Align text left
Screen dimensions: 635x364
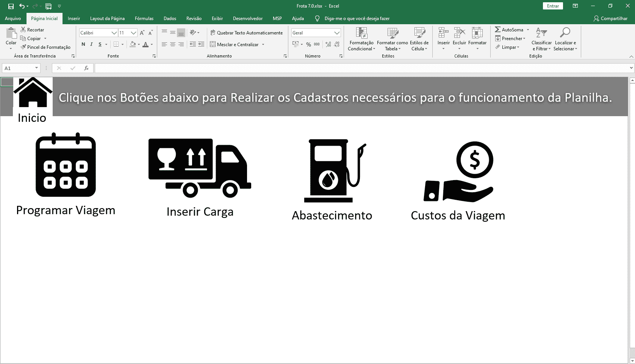point(164,44)
